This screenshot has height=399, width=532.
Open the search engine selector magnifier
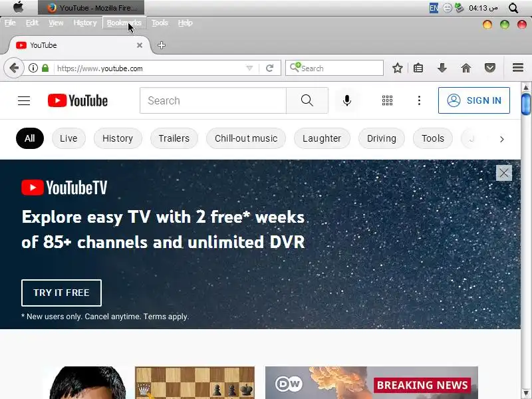click(295, 67)
